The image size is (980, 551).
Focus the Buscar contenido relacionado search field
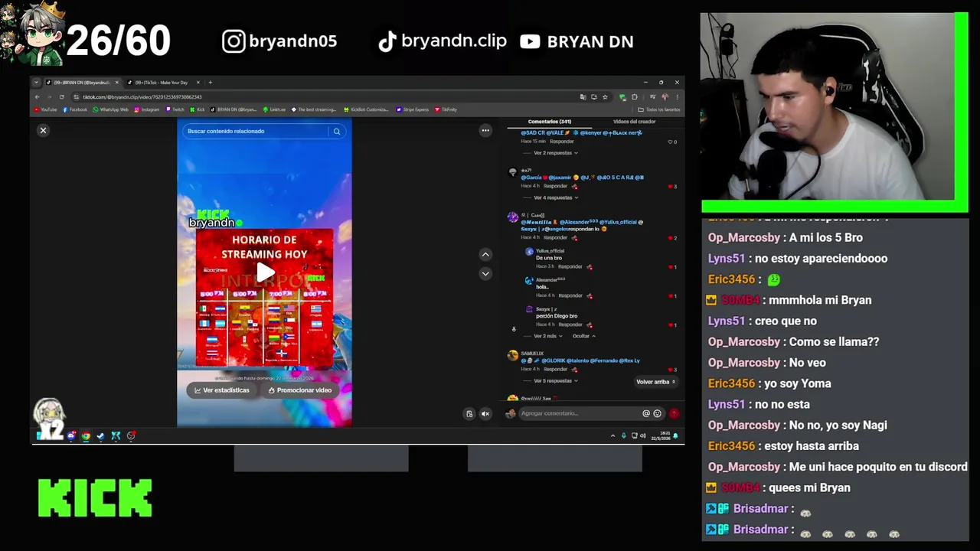[x=256, y=131]
